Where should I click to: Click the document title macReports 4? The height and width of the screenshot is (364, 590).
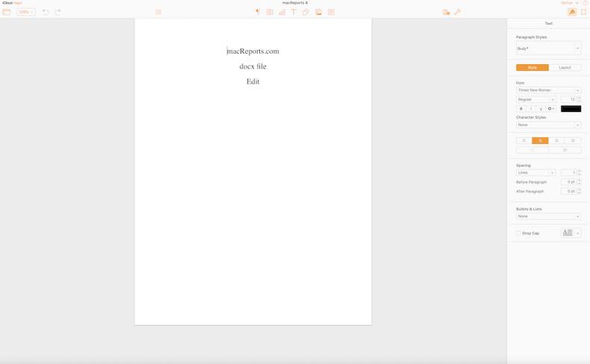click(295, 3)
